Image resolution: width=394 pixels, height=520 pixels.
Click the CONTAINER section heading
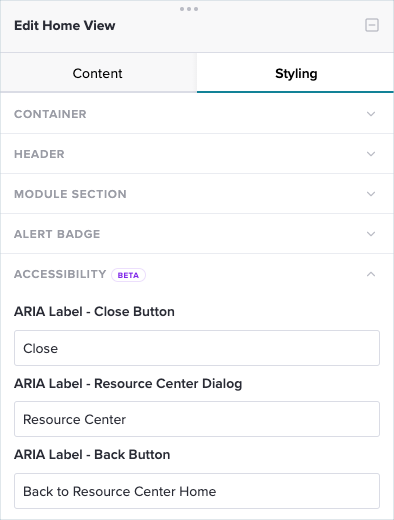coord(50,114)
